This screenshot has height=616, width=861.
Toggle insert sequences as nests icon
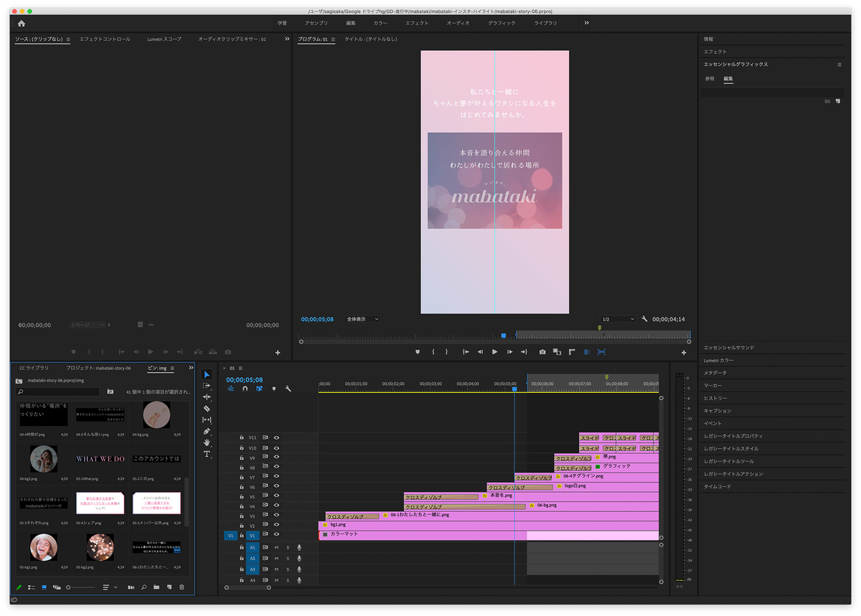(231, 389)
